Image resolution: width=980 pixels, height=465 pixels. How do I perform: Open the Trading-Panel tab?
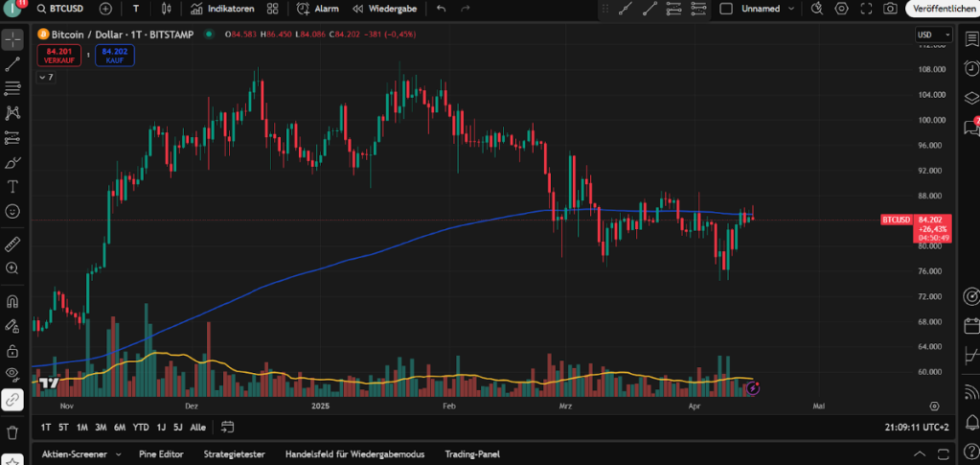point(472,454)
